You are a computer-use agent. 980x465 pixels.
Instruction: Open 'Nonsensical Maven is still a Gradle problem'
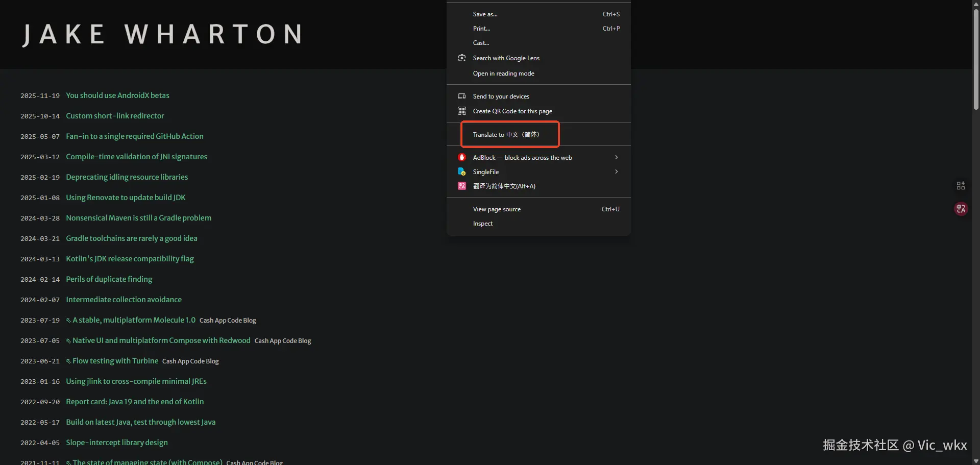138,218
